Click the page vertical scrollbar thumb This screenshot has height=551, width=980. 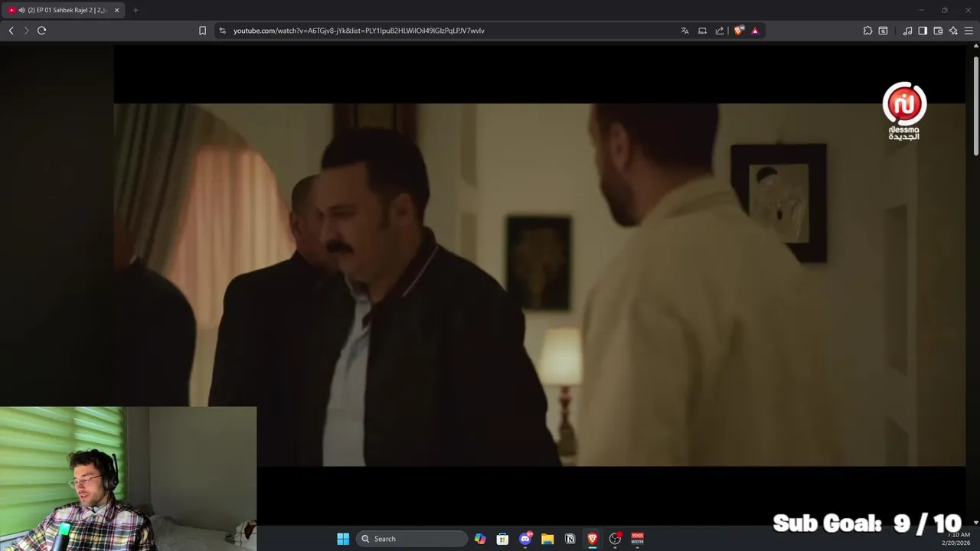point(975,105)
